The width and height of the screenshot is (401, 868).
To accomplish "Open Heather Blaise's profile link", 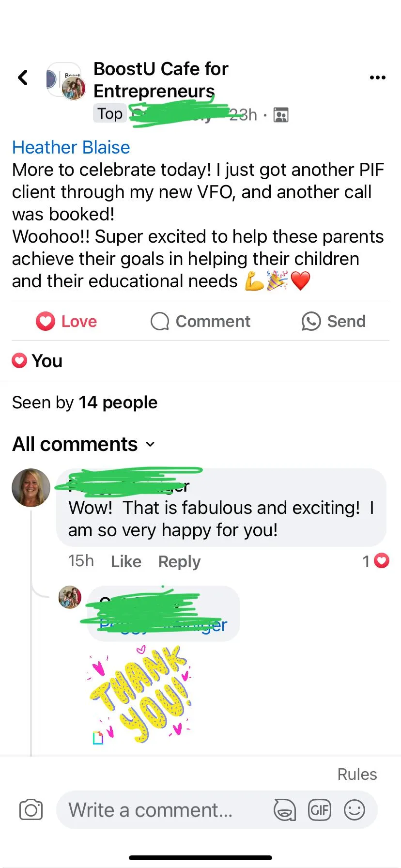I will click(x=71, y=147).
